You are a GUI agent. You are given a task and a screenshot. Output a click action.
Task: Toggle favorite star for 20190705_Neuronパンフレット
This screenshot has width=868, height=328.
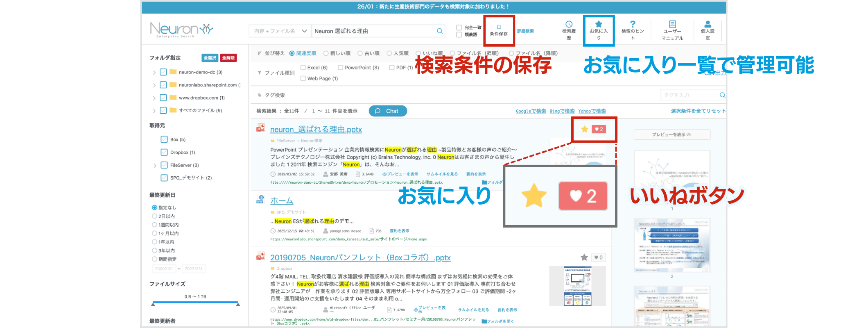[584, 257]
